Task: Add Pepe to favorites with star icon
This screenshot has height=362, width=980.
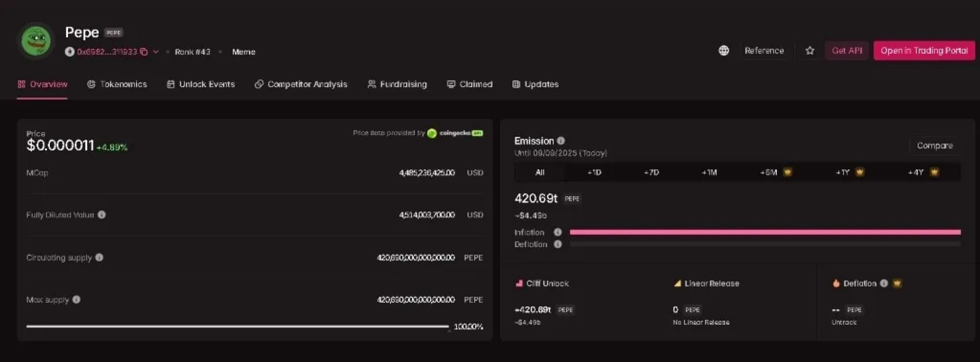Action: click(x=810, y=50)
